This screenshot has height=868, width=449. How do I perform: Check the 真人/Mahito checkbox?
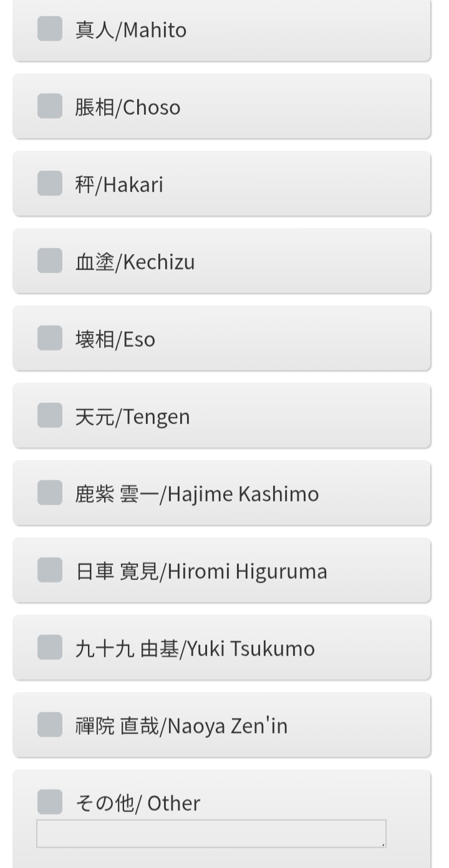click(50, 29)
